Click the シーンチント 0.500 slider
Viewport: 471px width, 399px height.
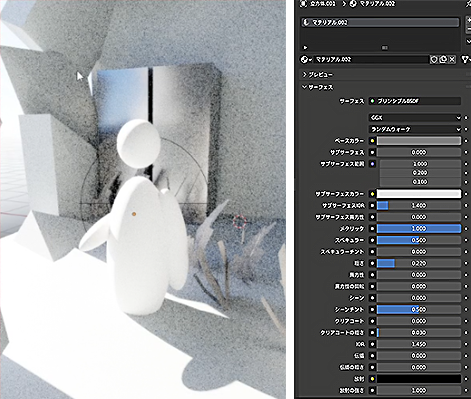click(419, 310)
